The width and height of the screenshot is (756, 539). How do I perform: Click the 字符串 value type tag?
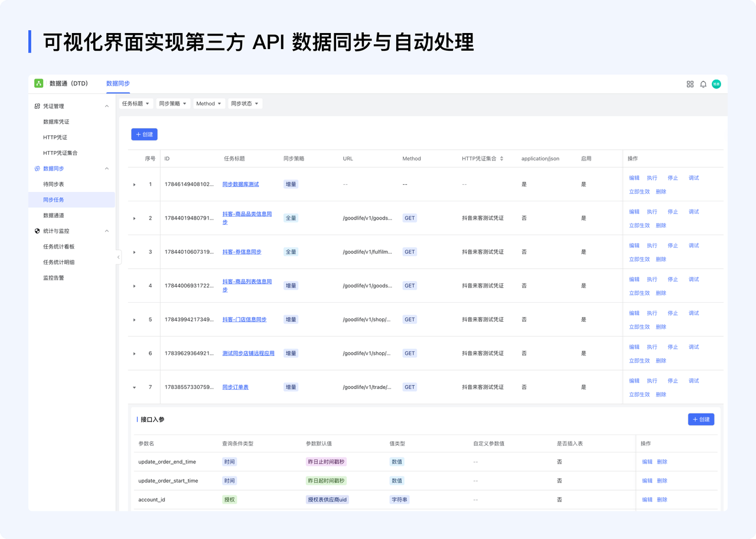[400, 499]
